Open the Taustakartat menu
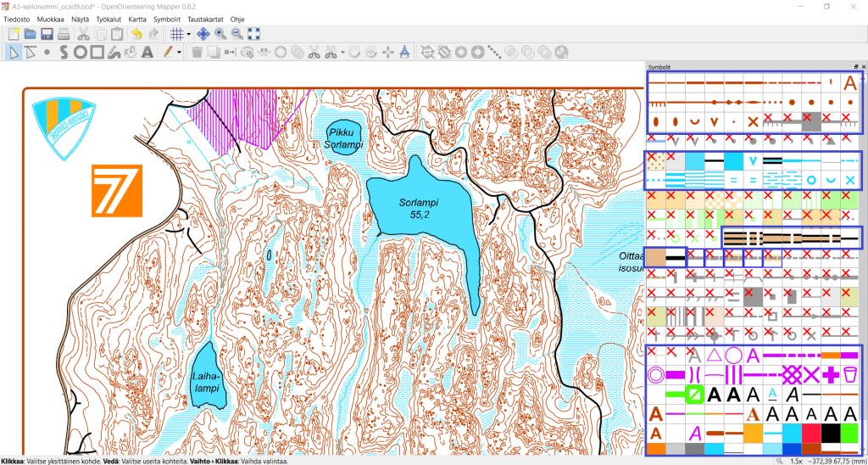 [x=204, y=18]
